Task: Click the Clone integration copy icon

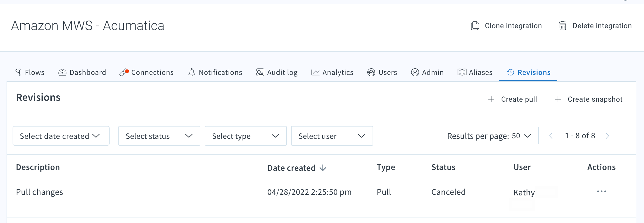Action: click(475, 26)
